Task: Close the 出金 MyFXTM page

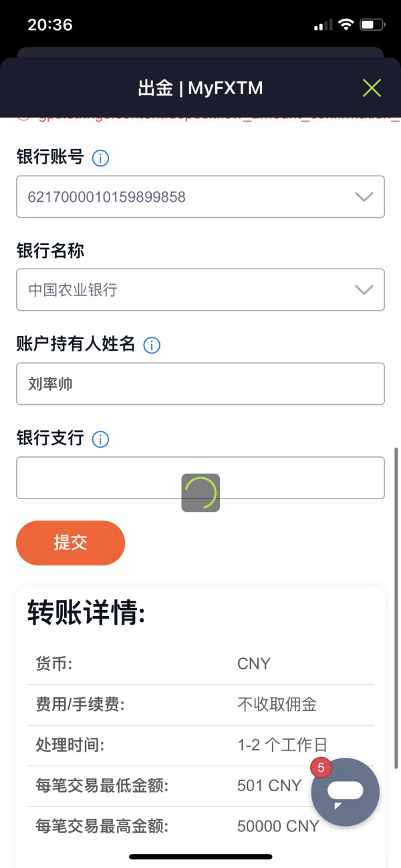Action: (x=372, y=88)
